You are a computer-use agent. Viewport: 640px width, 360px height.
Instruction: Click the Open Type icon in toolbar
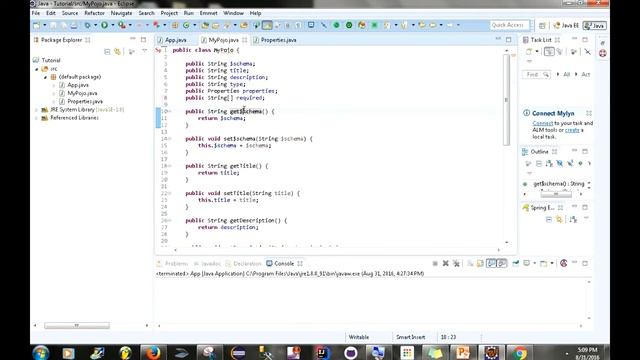point(205,25)
